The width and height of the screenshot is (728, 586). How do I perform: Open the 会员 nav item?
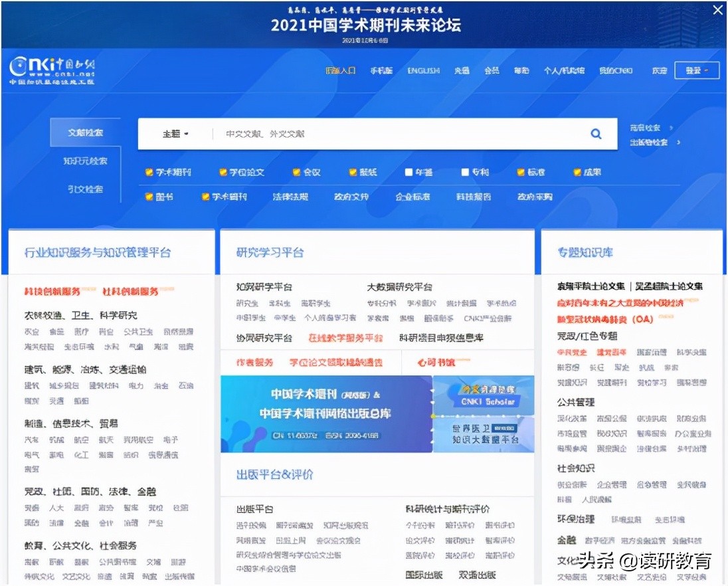(492, 70)
